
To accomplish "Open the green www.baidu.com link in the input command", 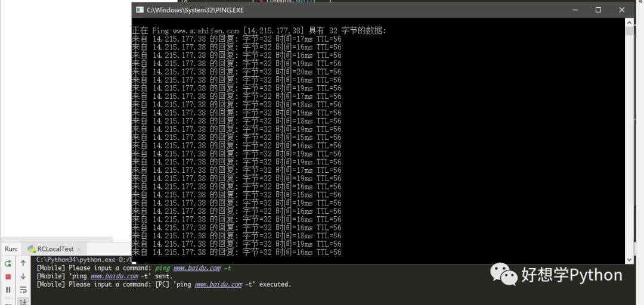I will pos(197,268).
